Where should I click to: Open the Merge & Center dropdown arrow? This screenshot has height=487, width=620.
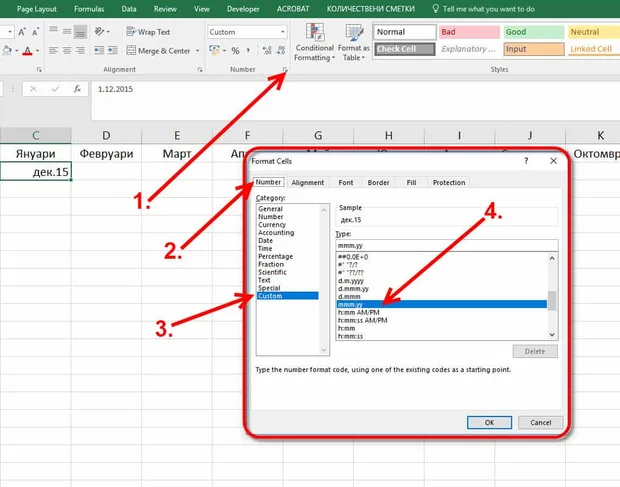197,51
